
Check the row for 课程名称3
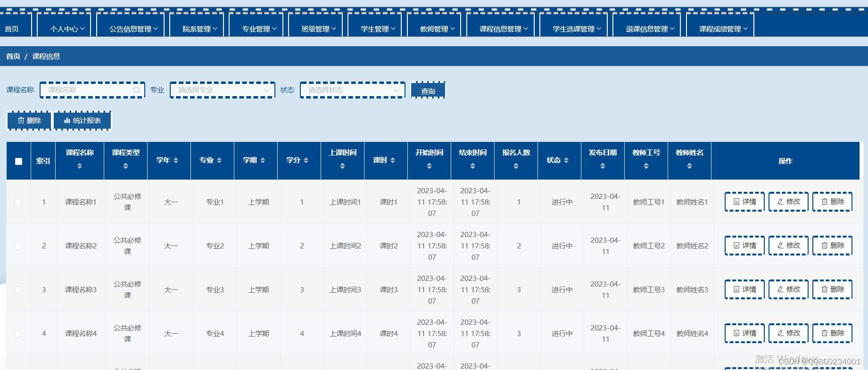pos(18,290)
